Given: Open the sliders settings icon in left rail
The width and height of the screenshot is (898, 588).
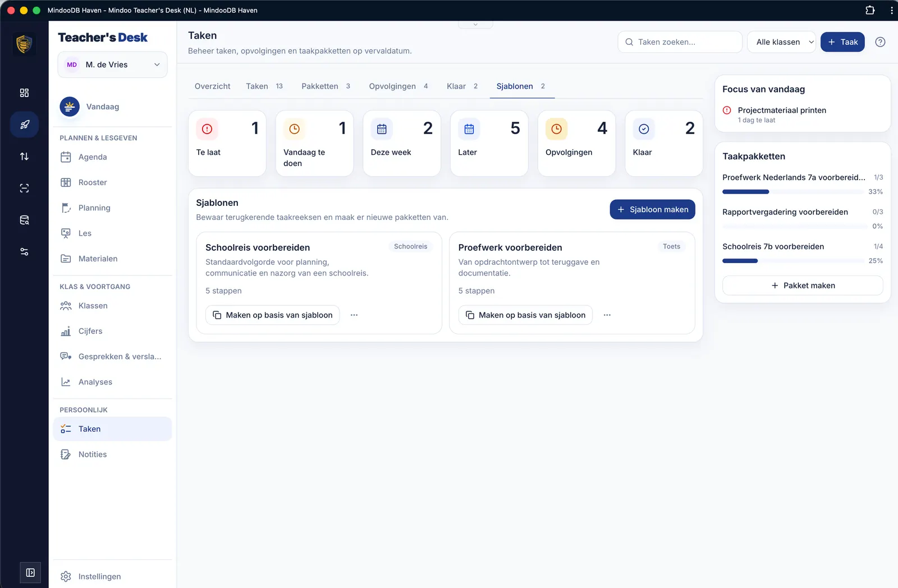Looking at the screenshot, I should point(24,252).
